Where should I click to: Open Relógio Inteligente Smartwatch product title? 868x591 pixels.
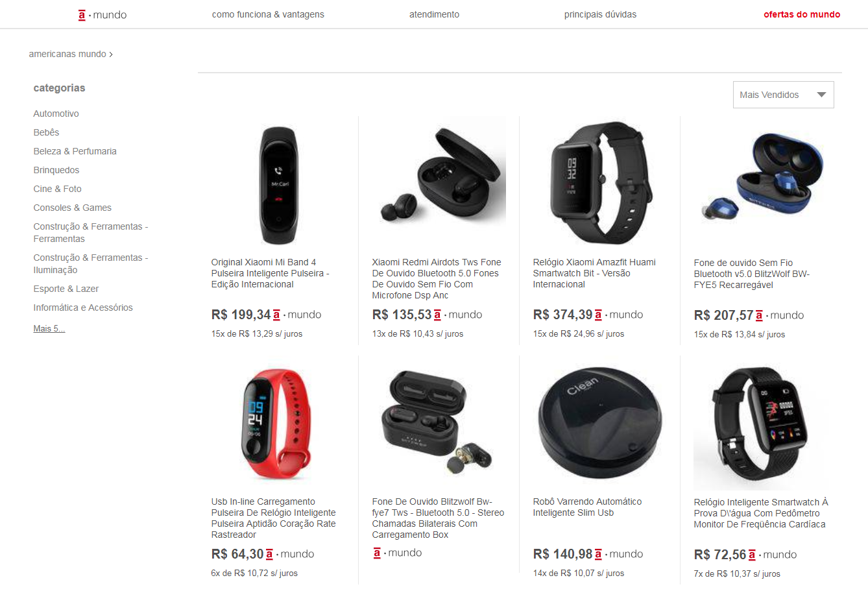pyautogui.click(x=761, y=513)
